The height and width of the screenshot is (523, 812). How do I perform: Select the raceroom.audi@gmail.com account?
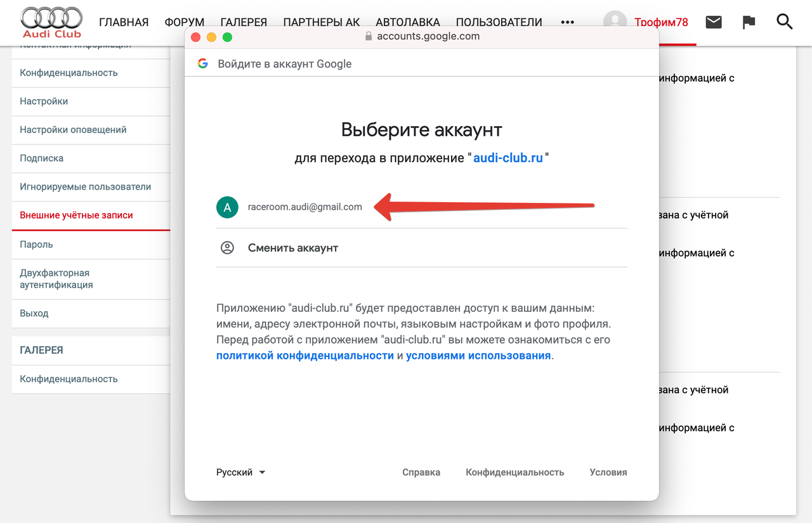422,207
